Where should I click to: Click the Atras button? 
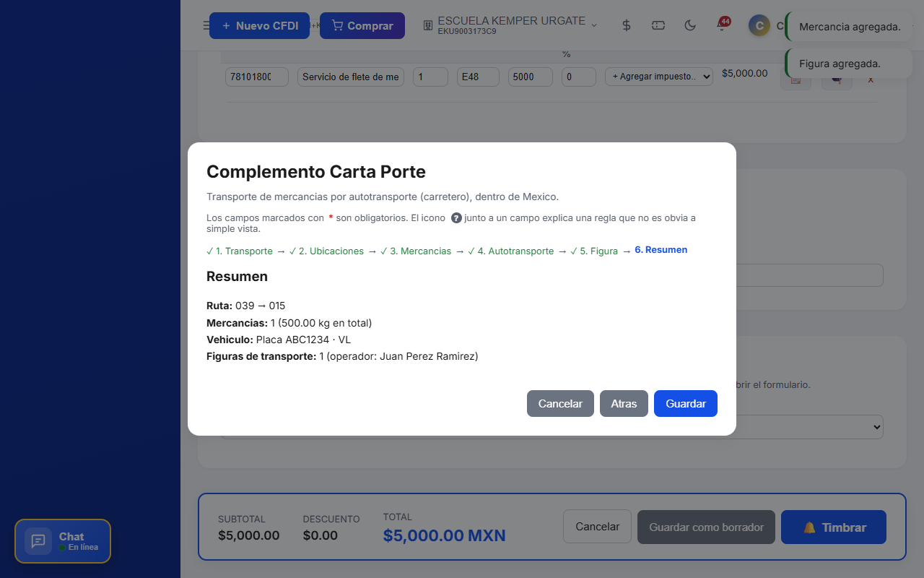tap(624, 404)
